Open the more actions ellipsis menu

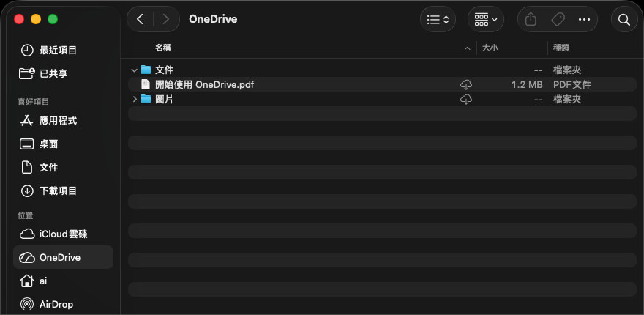pos(584,20)
